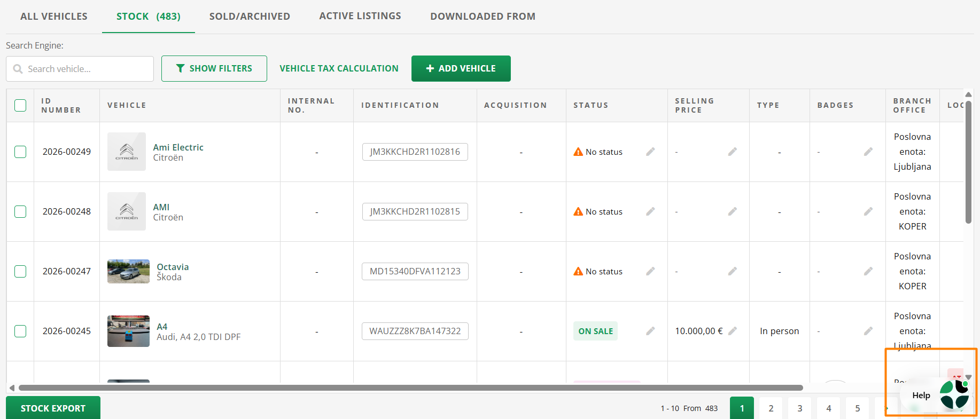This screenshot has height=419, width=980.
Task: Edit badges of the Škoda Octavia
Action: pos(868,271)
